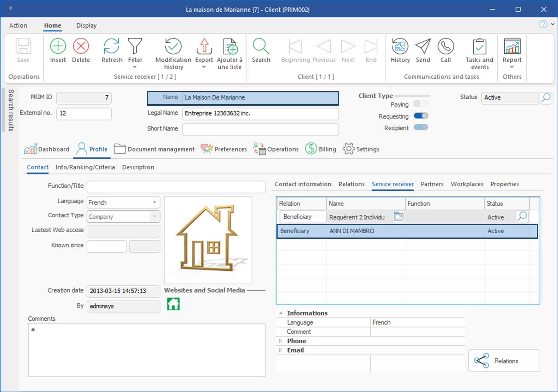Refresh the service receiver list

pos(112,47)
